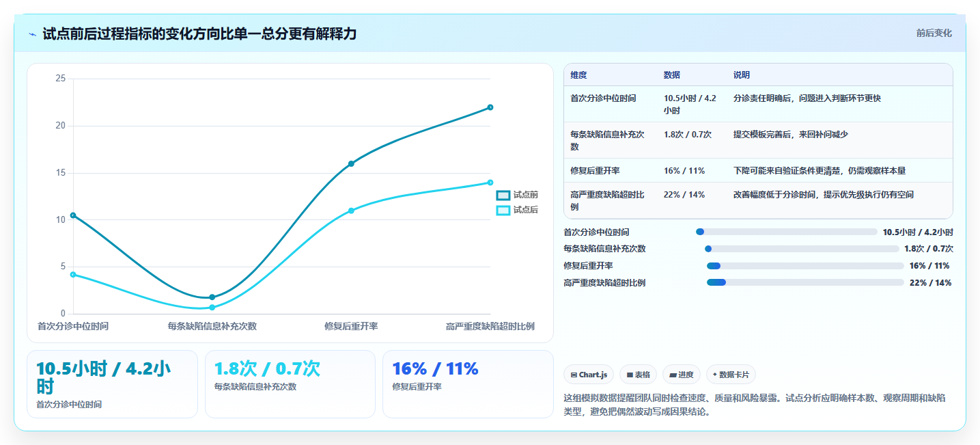This screenshot has height=445, width=980.
Task: Click x-axis label 每条缺陷信息补充次数
Action: pos(212,326)
